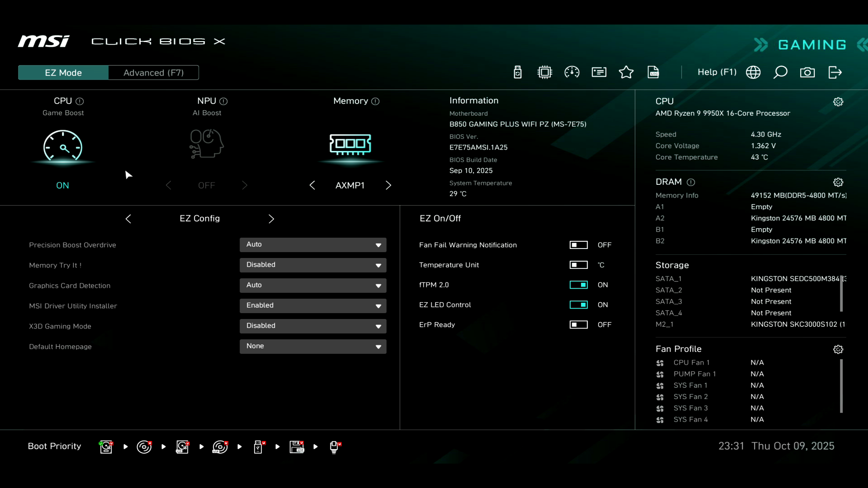The height and width of the screenshot is (488, 868).
Task: Expand the X3D Gaming Mode dropdown
Action: click(x=313, y=326)
